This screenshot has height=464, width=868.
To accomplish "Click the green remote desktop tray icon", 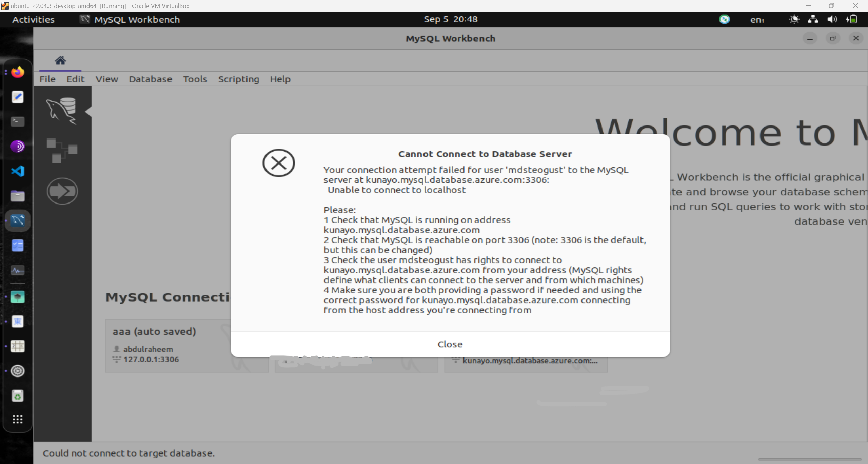I will pos(725,19).
